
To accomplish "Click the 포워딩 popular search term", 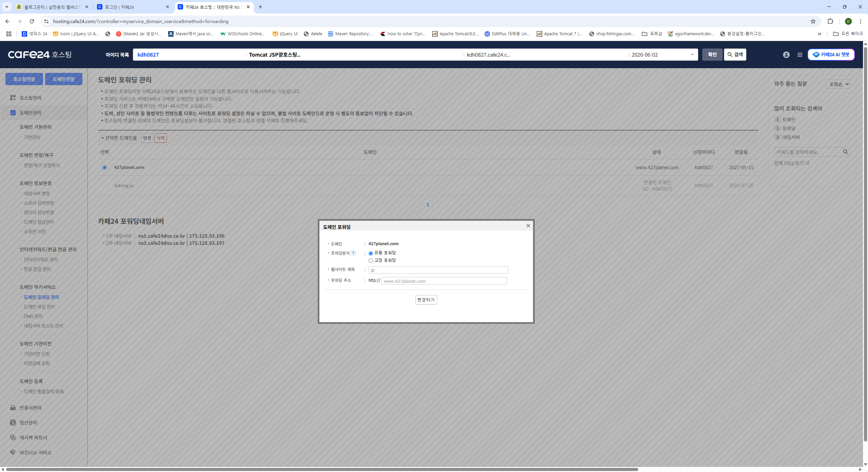I will pos(788,129).
